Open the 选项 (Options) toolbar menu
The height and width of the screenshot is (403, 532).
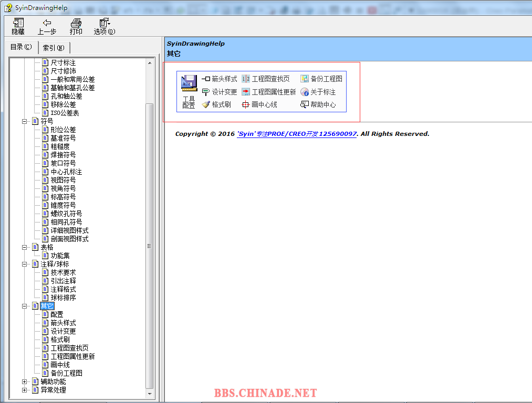105,26
